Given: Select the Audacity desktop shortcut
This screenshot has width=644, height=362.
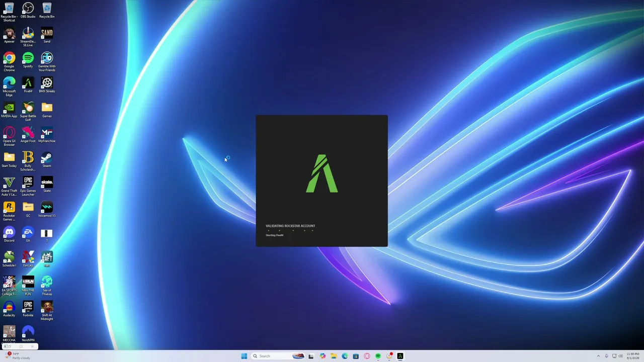Looking at the screenshot, I should (x=9, y=309).
